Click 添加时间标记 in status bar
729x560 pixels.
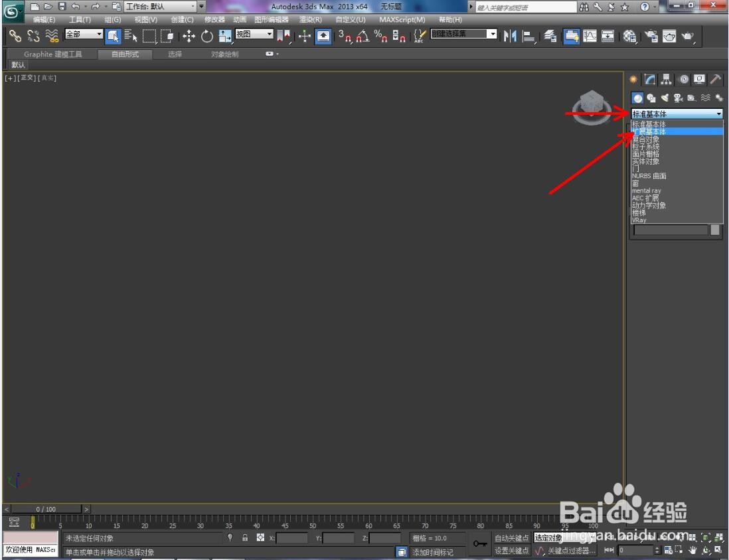433,552
